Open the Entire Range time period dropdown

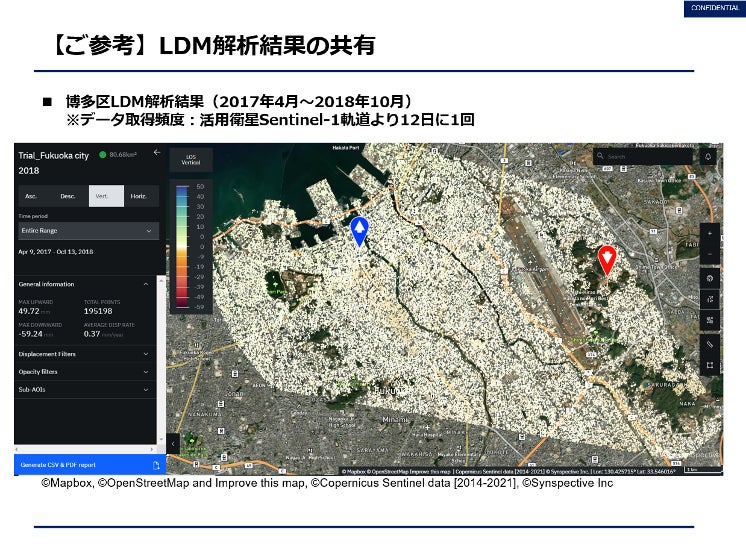click(88, 231)
